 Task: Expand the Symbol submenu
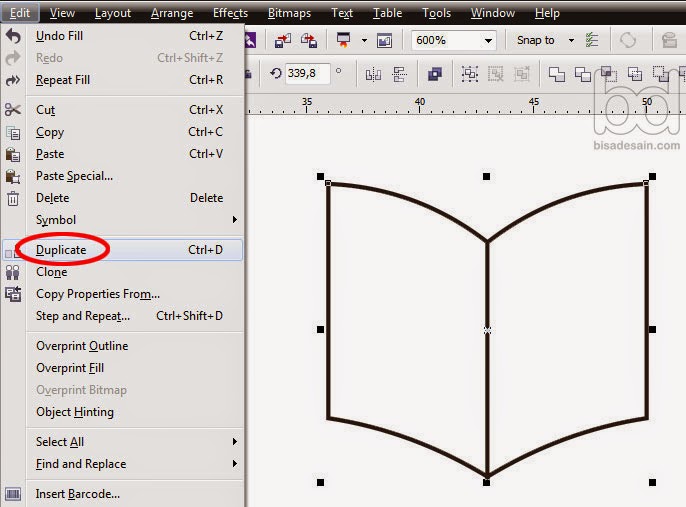(x=234, y=220)
